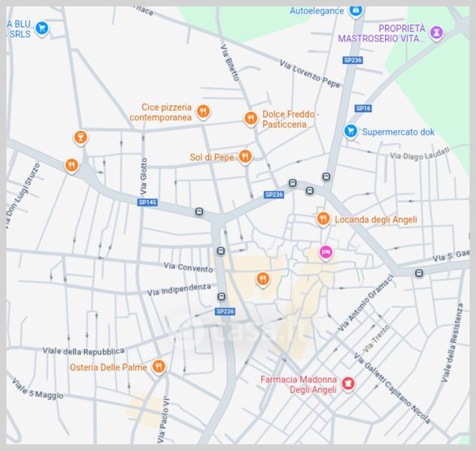
Task: Select the Locanda degli Angeli restaurant marker
Action: pyautogui.click(x=322, y=219)
